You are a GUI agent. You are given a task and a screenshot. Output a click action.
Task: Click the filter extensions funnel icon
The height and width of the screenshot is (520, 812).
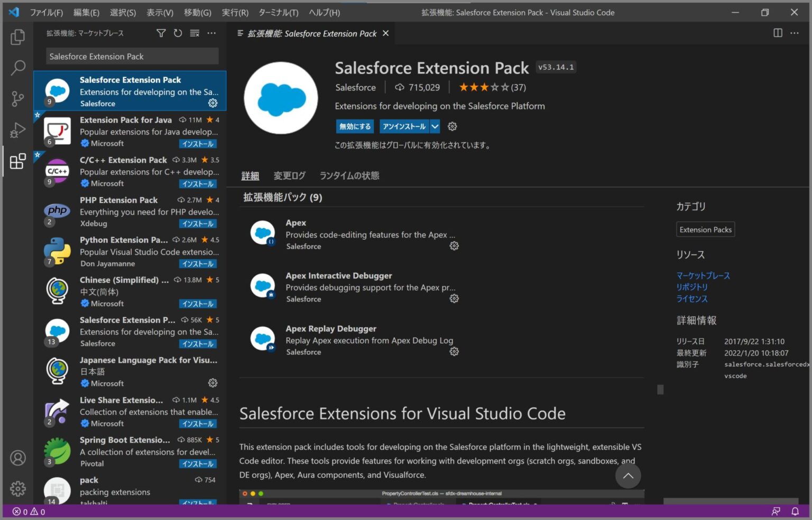(161, 33)
